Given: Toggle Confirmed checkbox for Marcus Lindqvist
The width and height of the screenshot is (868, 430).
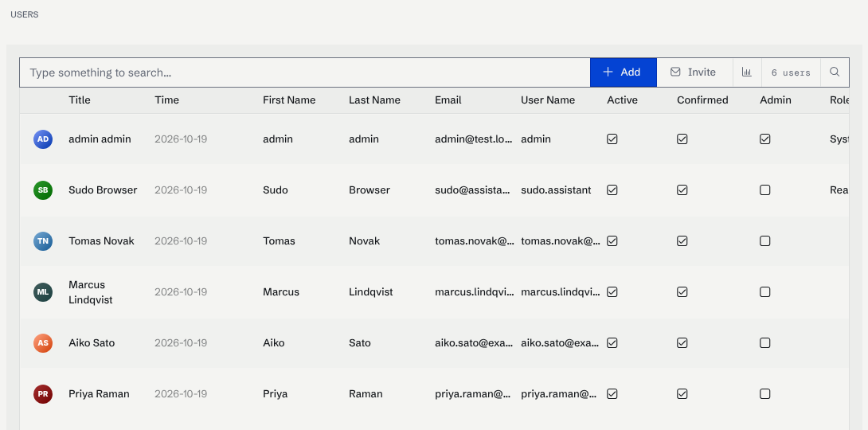Looking at the screenshot, I should (x=682, y=292).
